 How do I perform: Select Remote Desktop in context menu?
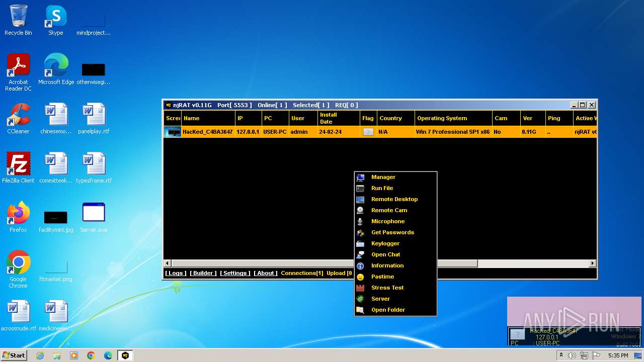point(395,199)
